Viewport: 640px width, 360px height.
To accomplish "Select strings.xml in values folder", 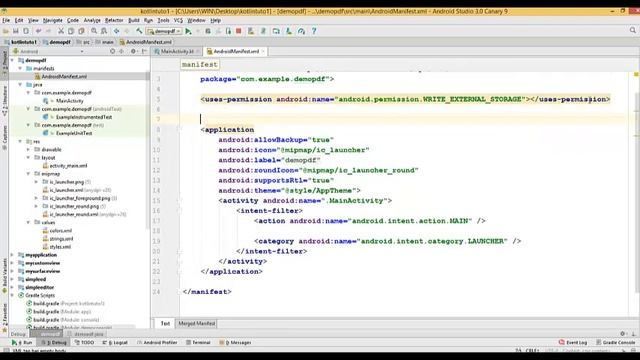I will click(61, 238).
